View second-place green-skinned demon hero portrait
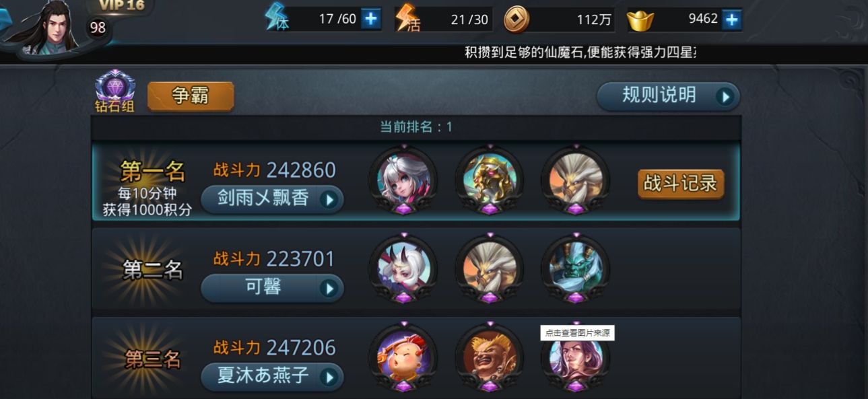This screenshot has height=399, width=868. click(x=576, y=268)
